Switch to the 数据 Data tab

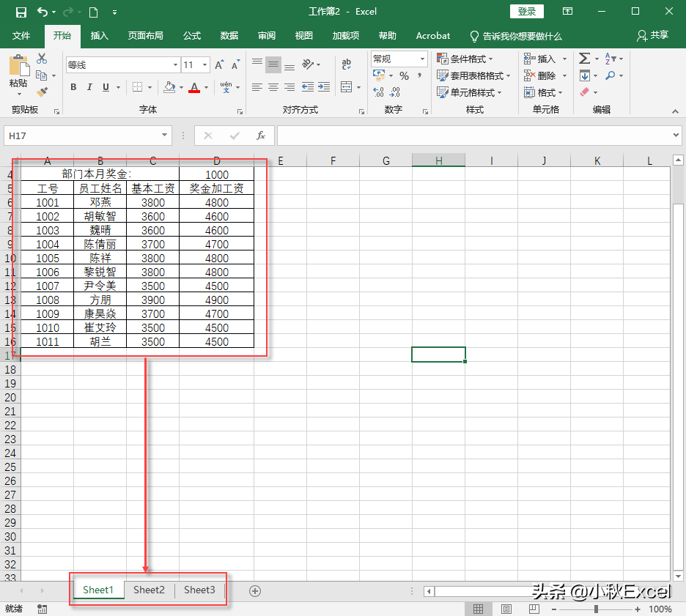pyautogui.click(x=229, y=36)
